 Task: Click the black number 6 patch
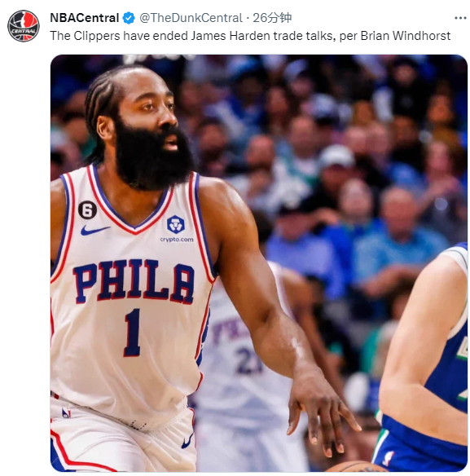coord(88,210)
